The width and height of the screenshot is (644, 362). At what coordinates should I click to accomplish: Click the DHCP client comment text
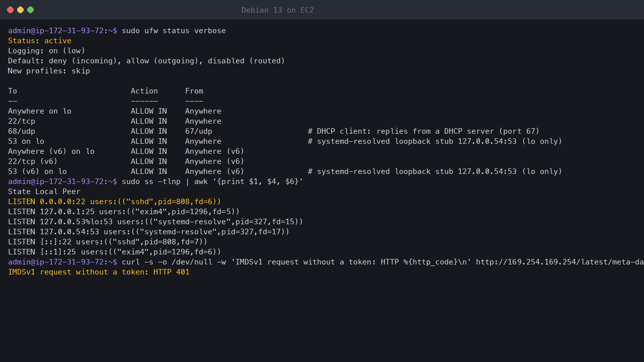pyautogui.click(x=424, y=131)
